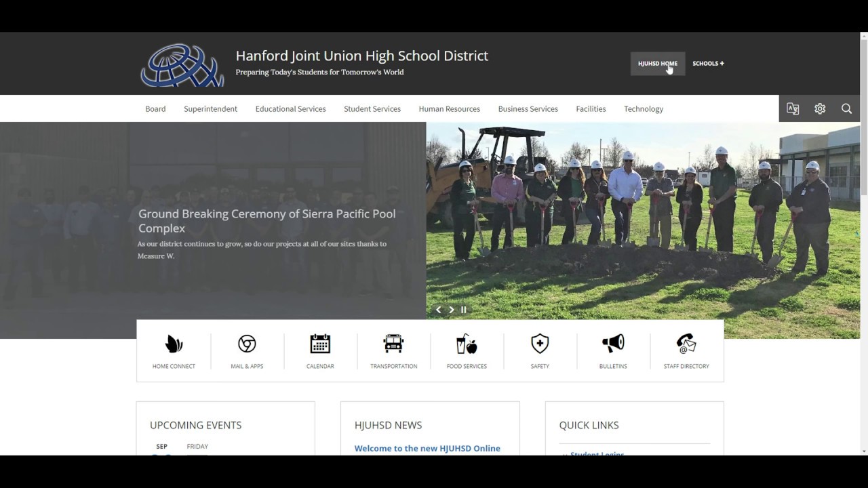This screenshot has height=488, width=868.
Task: Open the Board menu
Action: tap(155, 108)
